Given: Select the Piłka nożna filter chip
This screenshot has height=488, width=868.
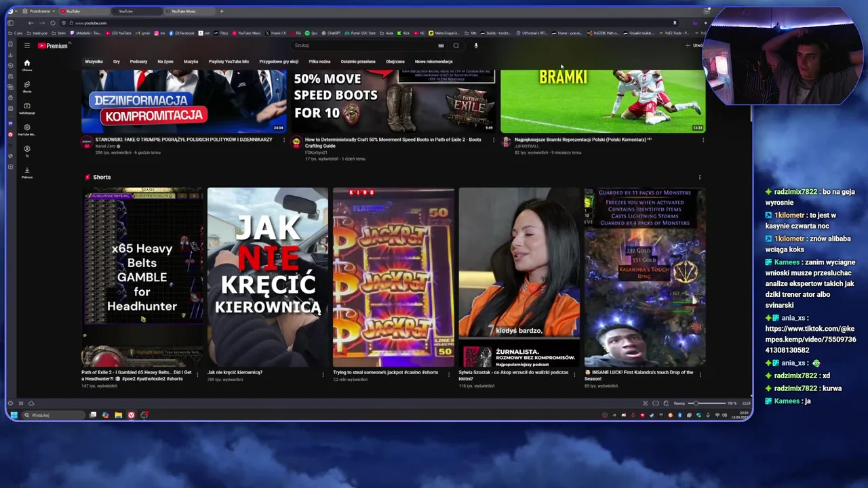Looking at the screenshot, I should pos(319,62).
